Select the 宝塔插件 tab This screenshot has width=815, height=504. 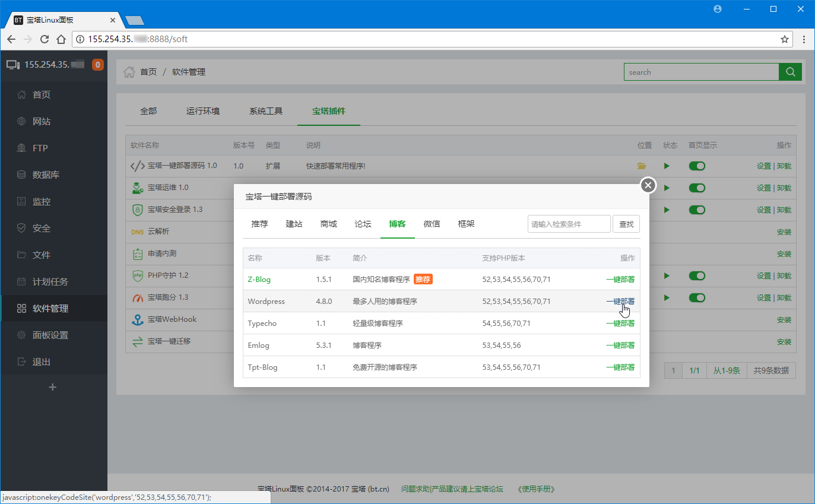329,111
